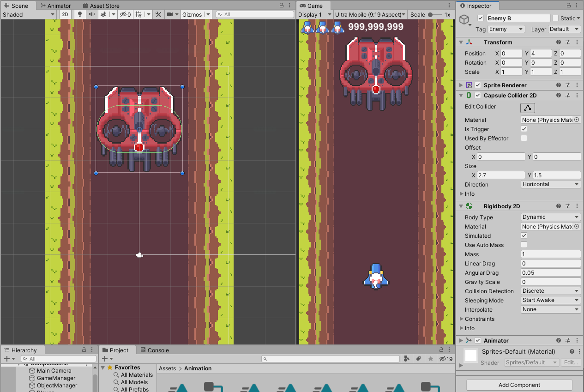Image resolution: width=584 pixels, height=392 pixels.
Task: Open Rigidbody 2D preset selector icon
Action: point(568,206)
